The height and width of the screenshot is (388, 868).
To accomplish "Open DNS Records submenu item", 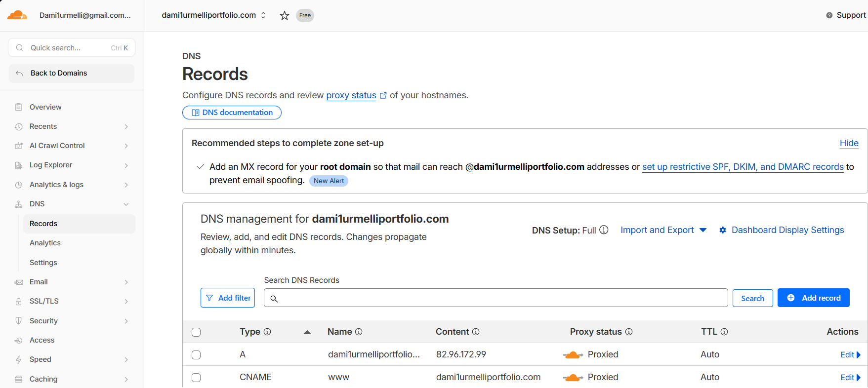I will [79, 224].
